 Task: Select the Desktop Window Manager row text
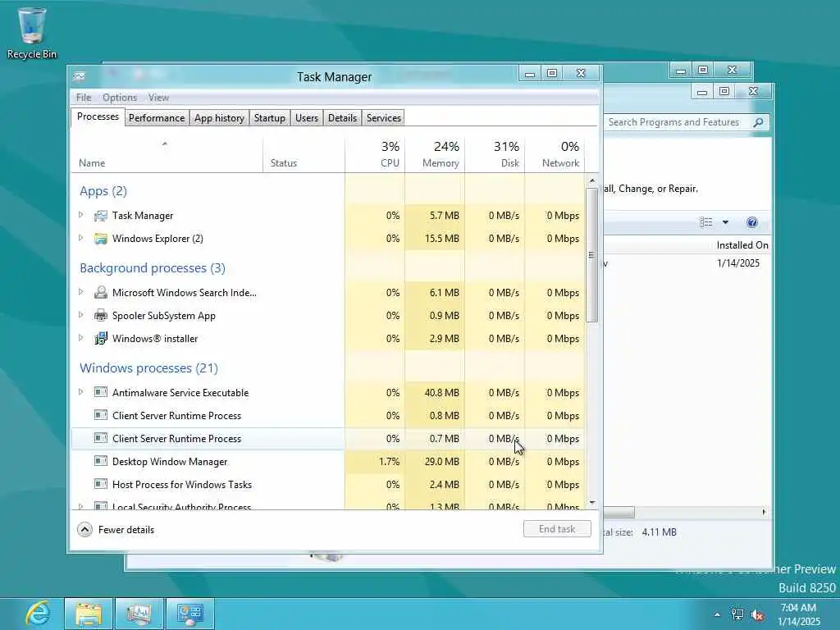click(170, 461)
